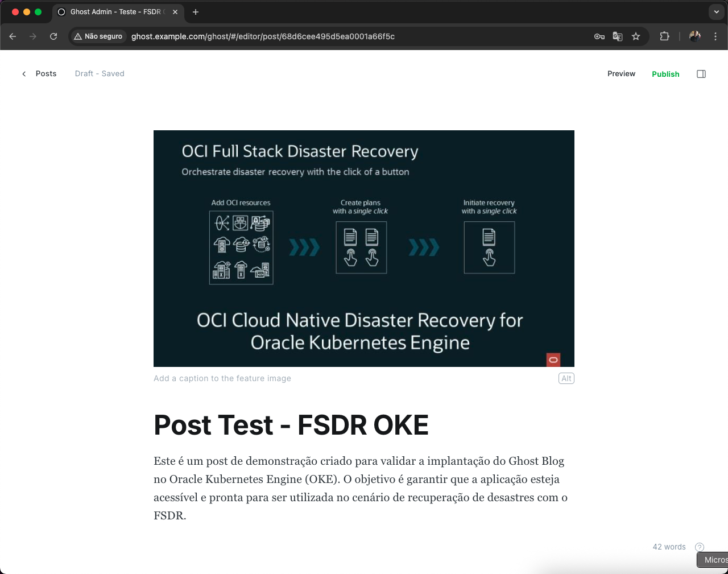Open the Translate page icon
The width and height of the screenshot is (728, 574).
coord(618,36)
